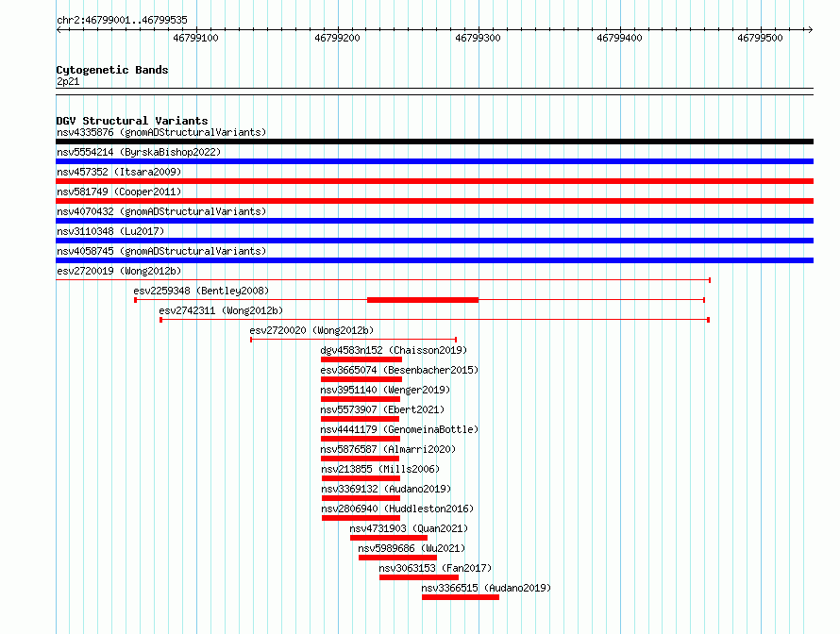Open variant esv2720020 (Wong2012b) label
840x634 pixels.
tap(311, 330)
